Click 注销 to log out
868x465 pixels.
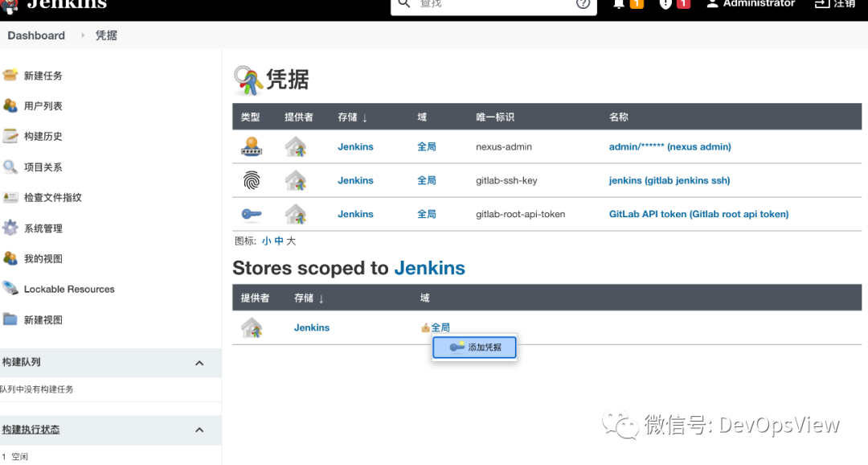click(835, 4)
